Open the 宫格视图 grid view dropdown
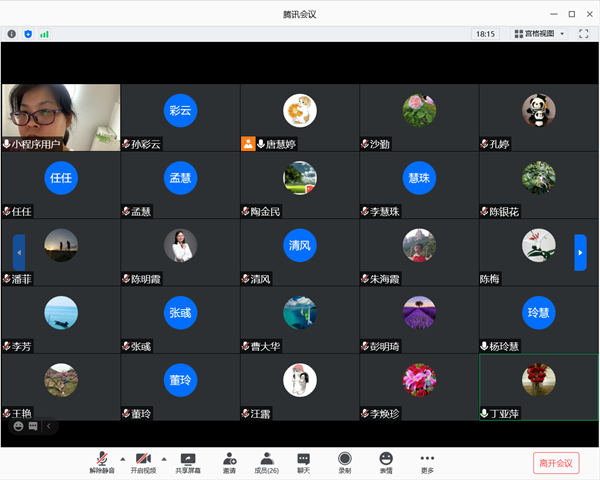This screenshot has width=600, height=480. point(540,33)
